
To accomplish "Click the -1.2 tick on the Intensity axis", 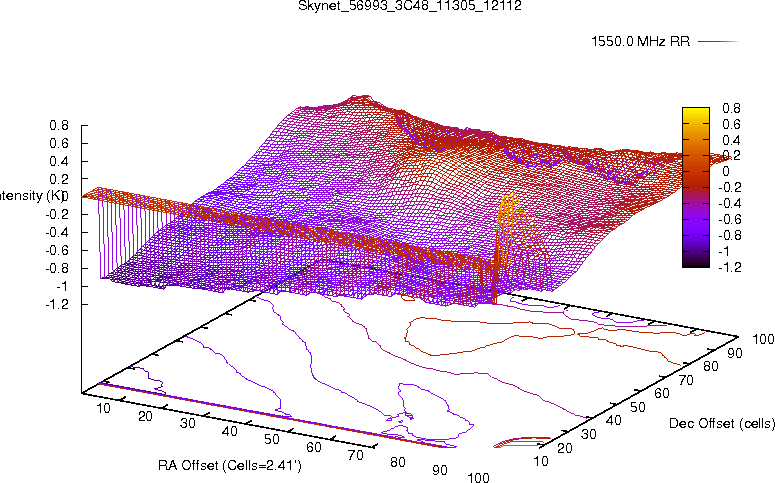I will 57,305.
